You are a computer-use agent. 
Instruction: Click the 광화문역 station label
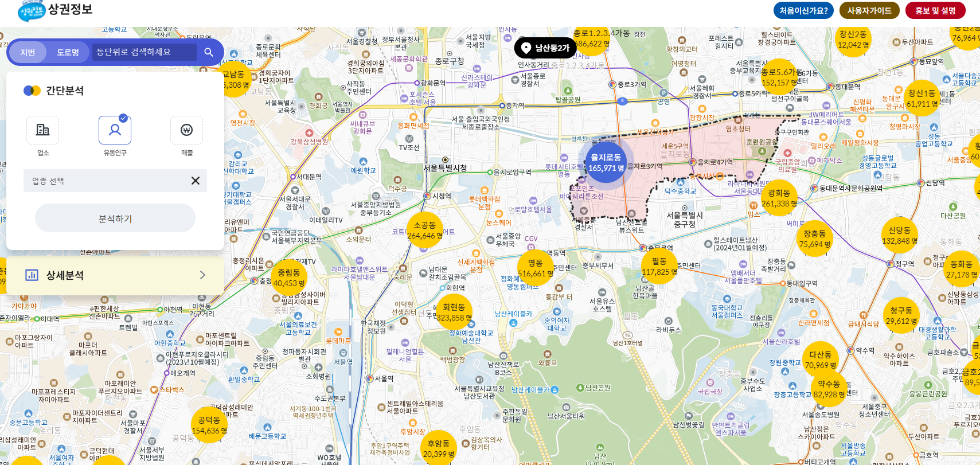coord(433,83)
